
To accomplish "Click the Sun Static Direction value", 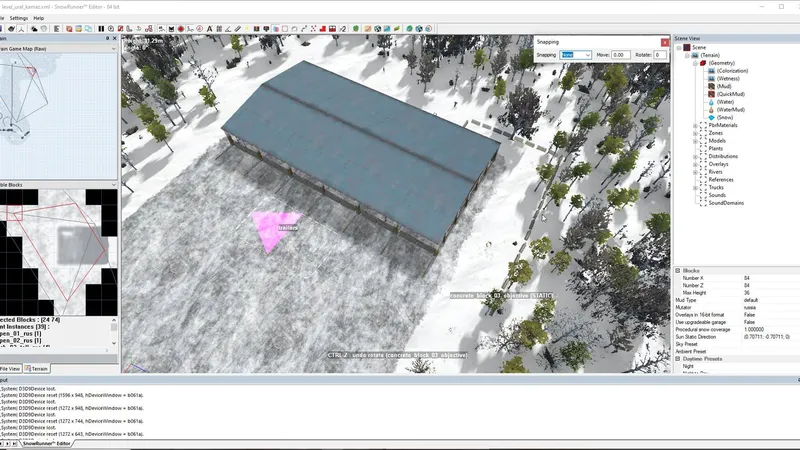I will tap(766, 337).
